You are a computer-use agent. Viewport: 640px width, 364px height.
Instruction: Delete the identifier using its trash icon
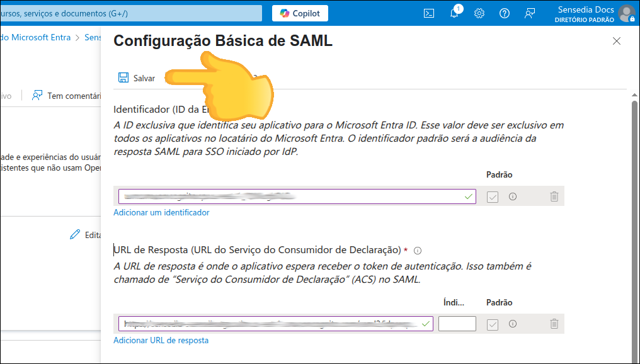554,196
